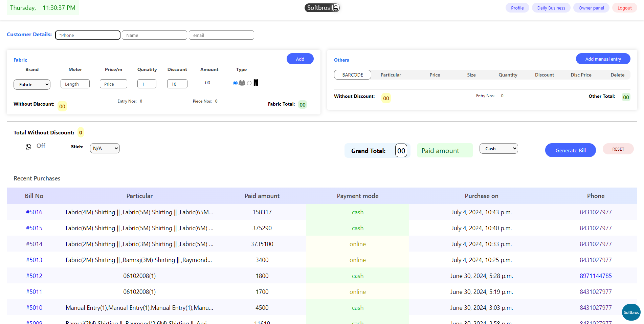Click the Softbros logo in the header
The width and height of the screenshot is (644, 324).
tap(322, 8)
